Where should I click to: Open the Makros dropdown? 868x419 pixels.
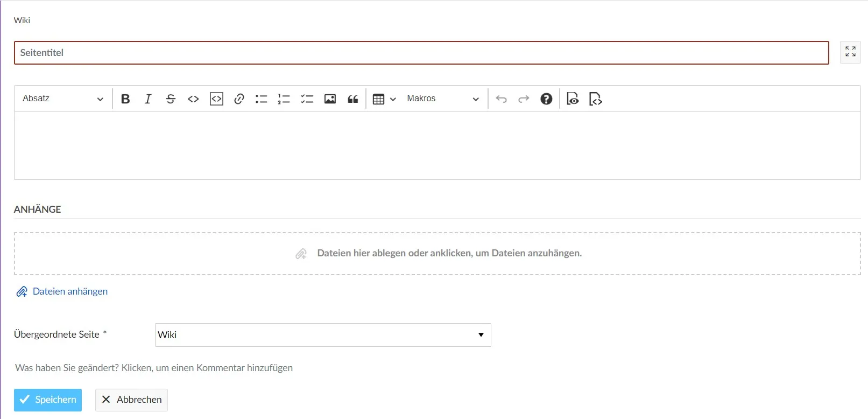click(443, 99)
